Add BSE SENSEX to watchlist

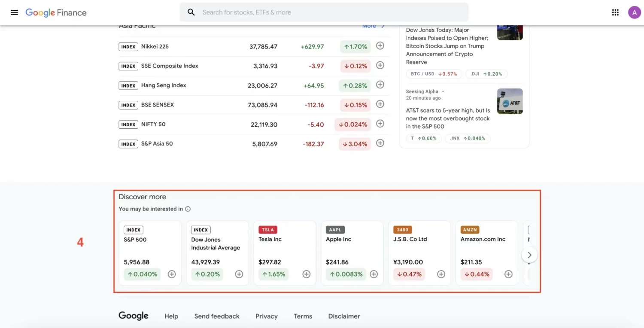(380, 104)
